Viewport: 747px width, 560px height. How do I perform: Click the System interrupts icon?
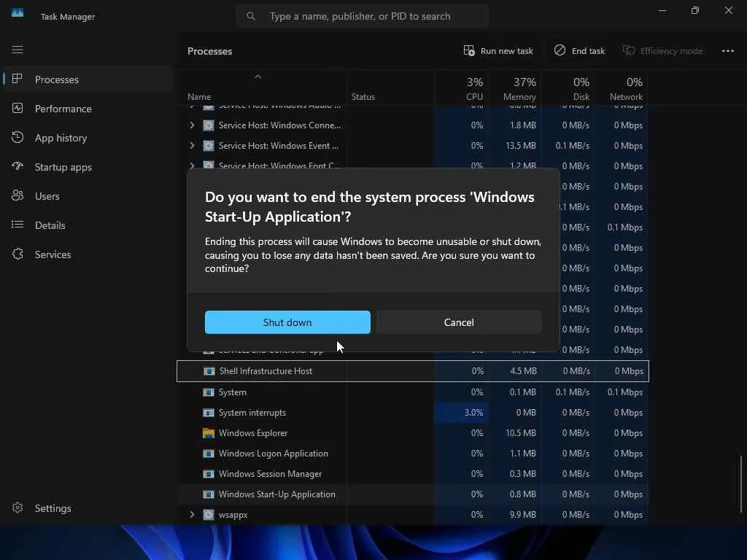click(209, 413)
